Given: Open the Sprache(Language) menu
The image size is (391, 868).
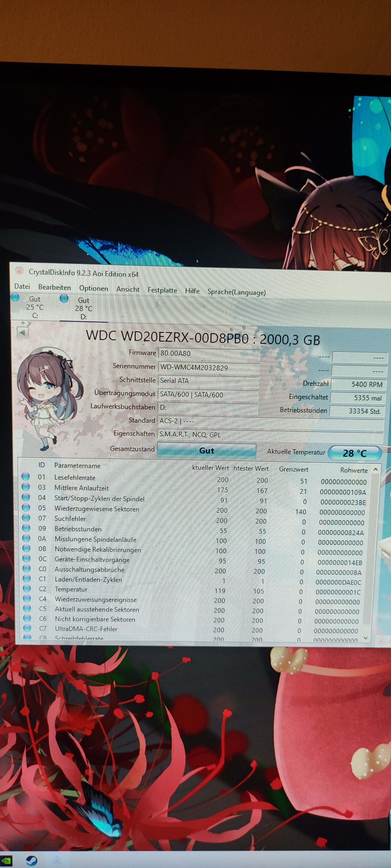Looking at the screenshot, I should click(236, 292).
